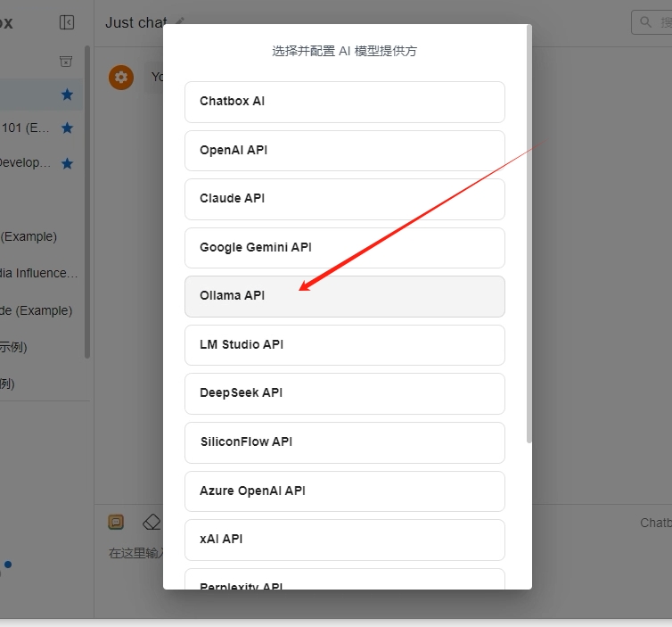Choose SiliconFlow API provider
Screen dimensions: 672x627
tap(345, 442)
